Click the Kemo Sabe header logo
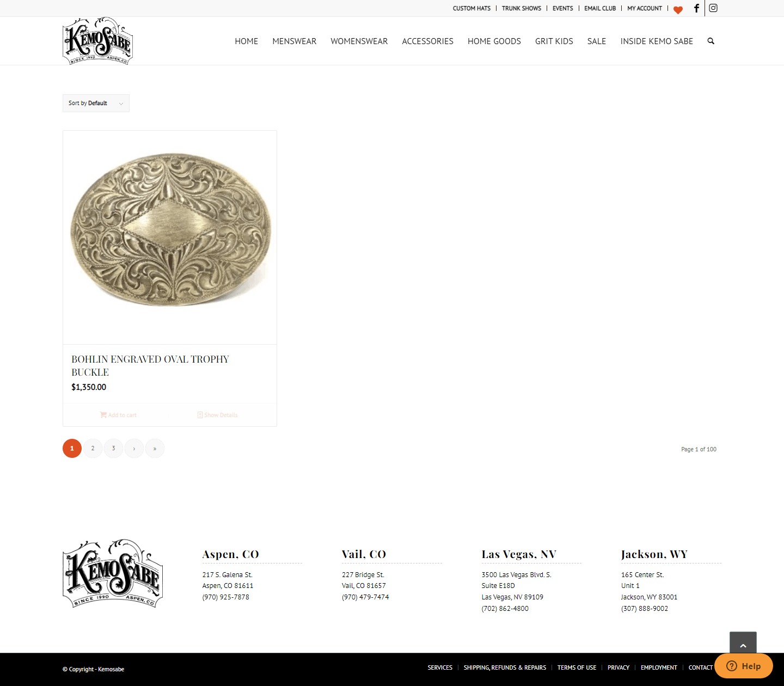This screenshot has width=784, height=686. pos(98,41)
